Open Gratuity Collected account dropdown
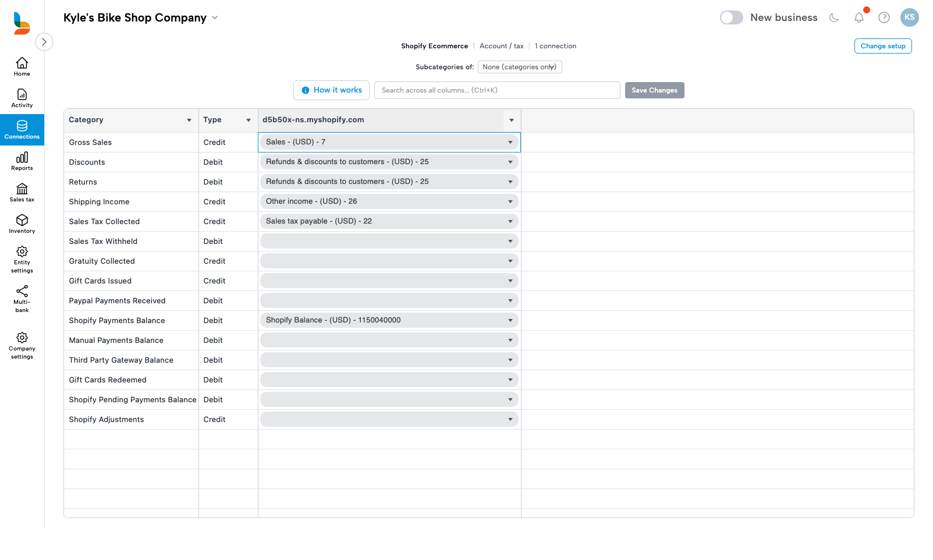 tap(389, 261)
